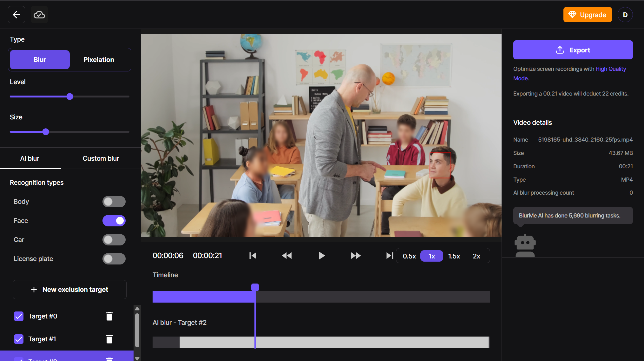
Task: Click the Export button
Action: 573,50
